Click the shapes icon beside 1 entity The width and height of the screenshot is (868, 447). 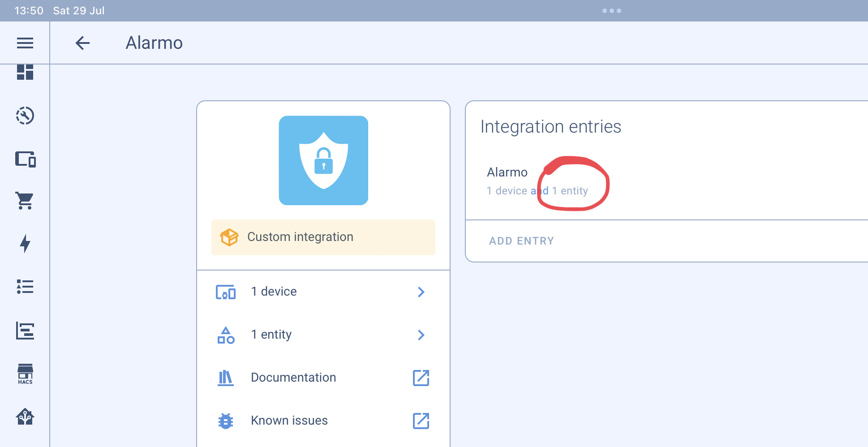coord(226,335)
